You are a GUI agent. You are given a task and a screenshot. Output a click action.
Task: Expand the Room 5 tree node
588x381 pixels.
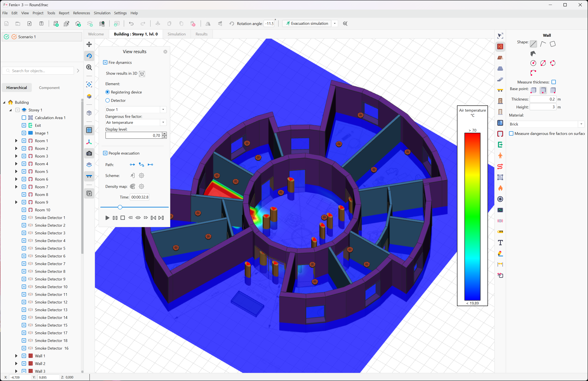point(16,171)
